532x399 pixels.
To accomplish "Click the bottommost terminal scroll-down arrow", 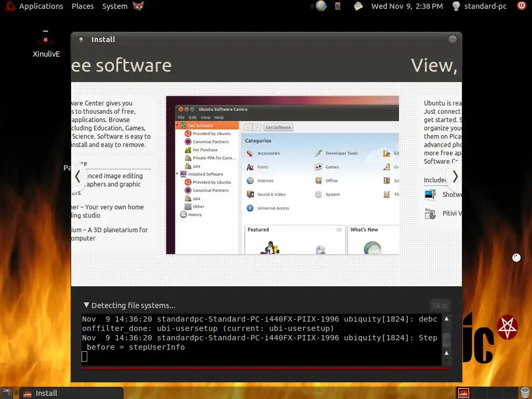I will pyautogui.click(x=446, y=361).
